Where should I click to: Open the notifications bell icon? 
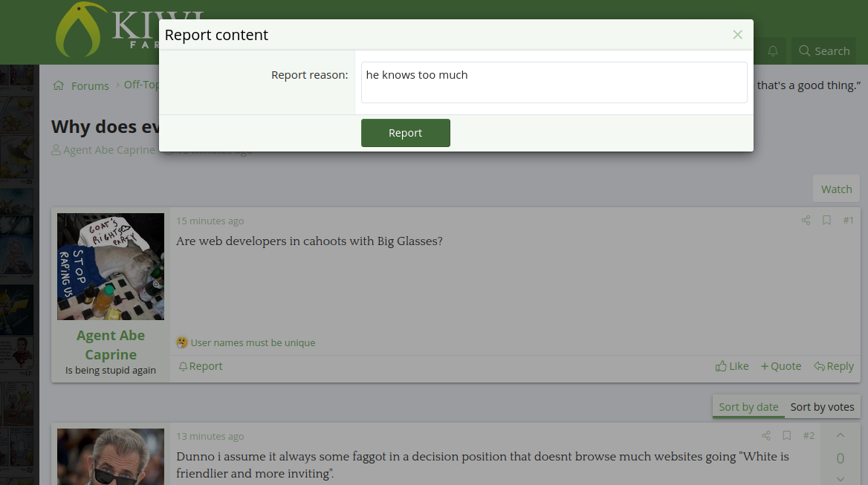[773, 51]
